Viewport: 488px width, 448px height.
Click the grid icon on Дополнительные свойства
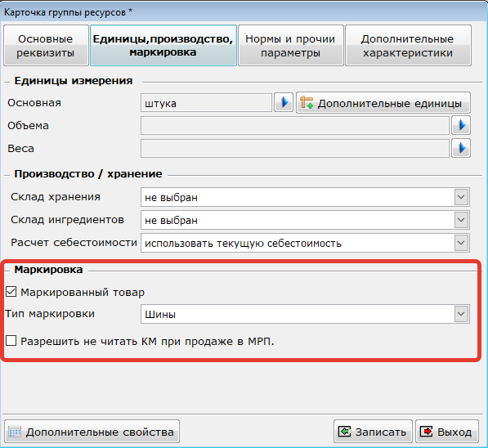(15, 432)
